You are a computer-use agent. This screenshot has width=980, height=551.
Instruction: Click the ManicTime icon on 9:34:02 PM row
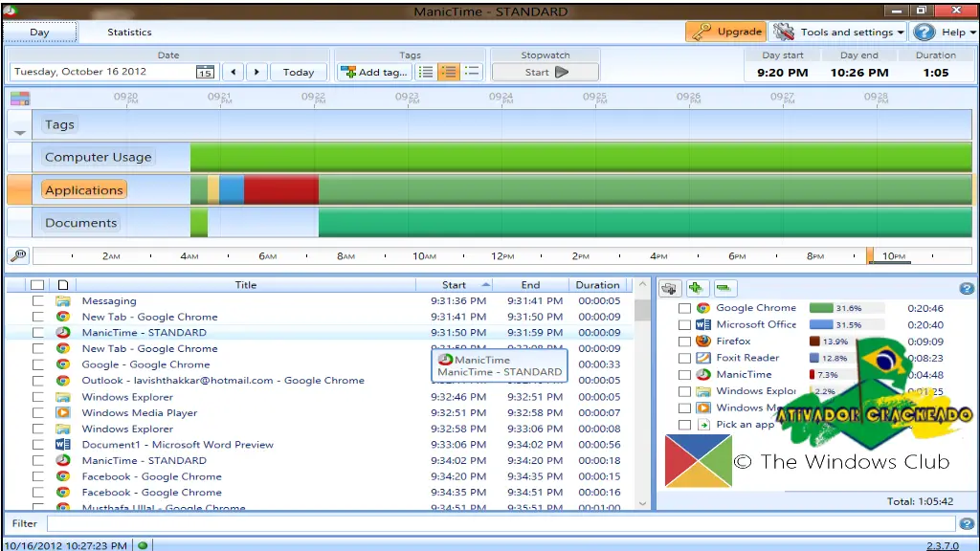click(62, 460)
